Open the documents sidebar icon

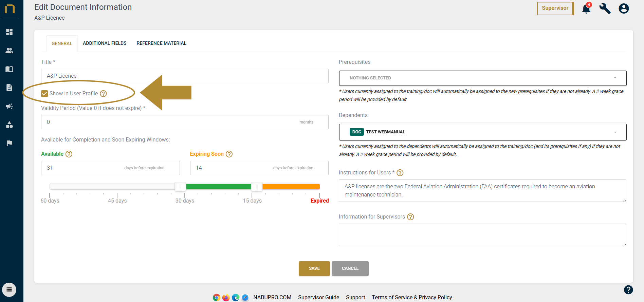[x=10, y=88]
